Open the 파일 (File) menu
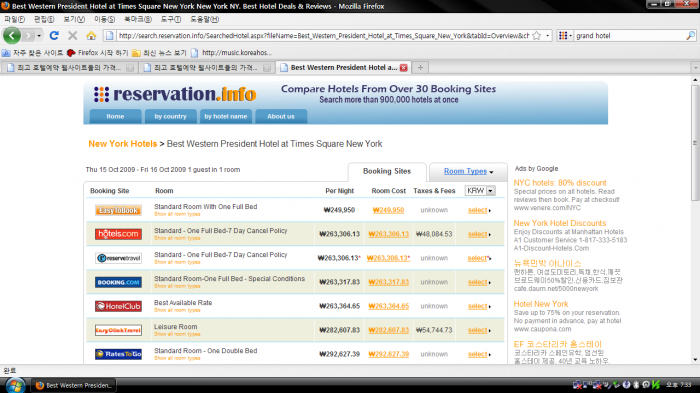Viewport: 700px width, 393px height. click(15, 19)
